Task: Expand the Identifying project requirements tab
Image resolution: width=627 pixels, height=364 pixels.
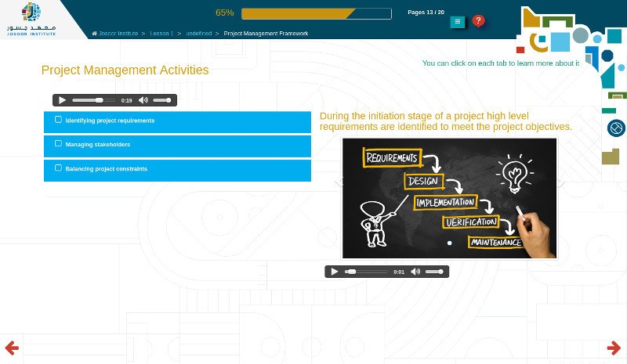Action: click(178, 122)
